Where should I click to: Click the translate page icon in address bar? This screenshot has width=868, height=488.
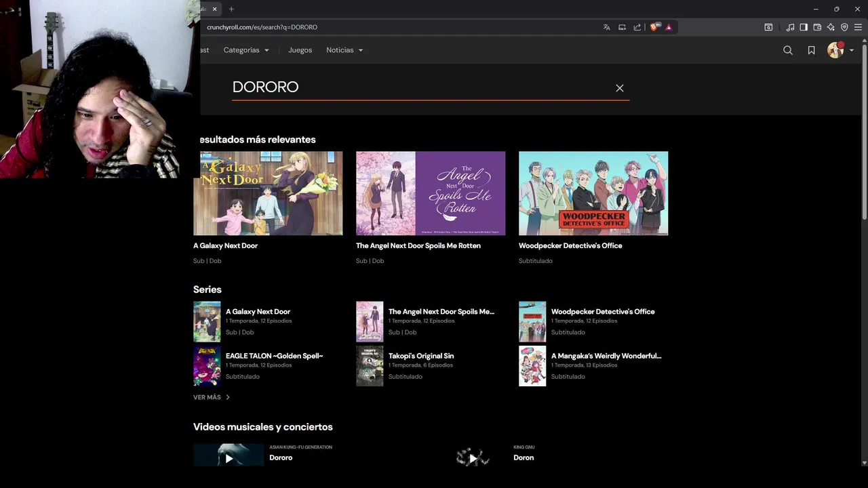tap(606, 27)
